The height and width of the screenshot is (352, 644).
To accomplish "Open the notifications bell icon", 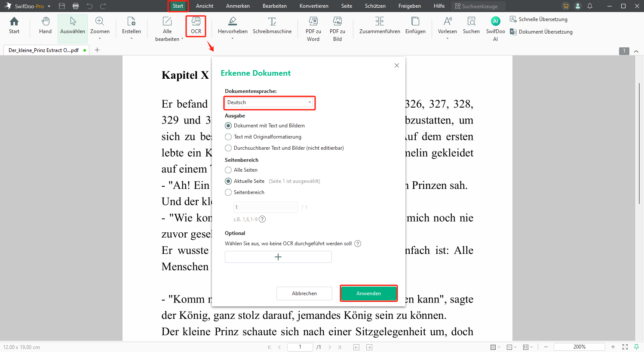I will tap(590, 6).
